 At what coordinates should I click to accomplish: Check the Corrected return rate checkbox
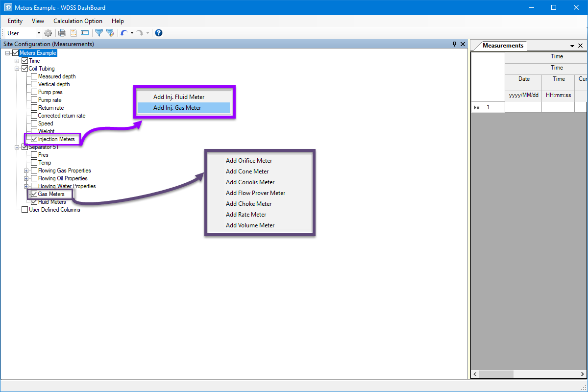[x=34, y=116]
